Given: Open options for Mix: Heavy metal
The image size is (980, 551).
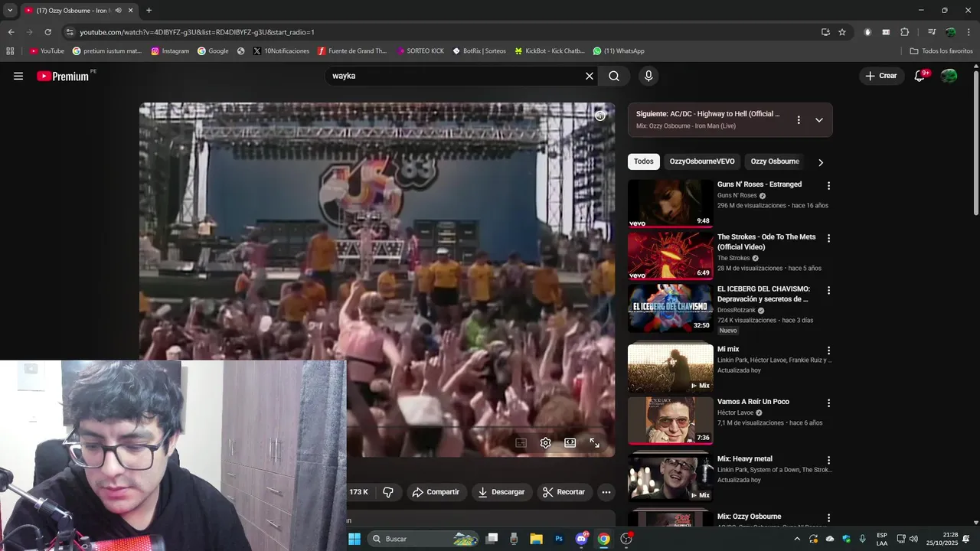Looking at the screenshot, I should coord(828,461).
